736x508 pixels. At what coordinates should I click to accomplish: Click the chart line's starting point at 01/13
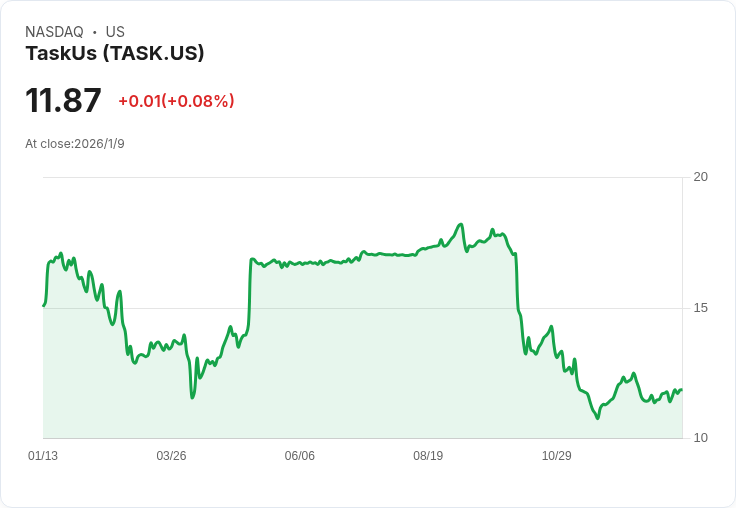click(x=44, y=306)
